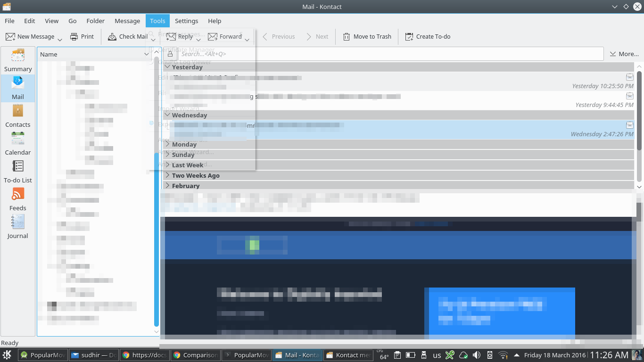Image resolution: width=644 pixels, height=362 pixels.
Task: Open the File menu
Action: pos(9,21)
